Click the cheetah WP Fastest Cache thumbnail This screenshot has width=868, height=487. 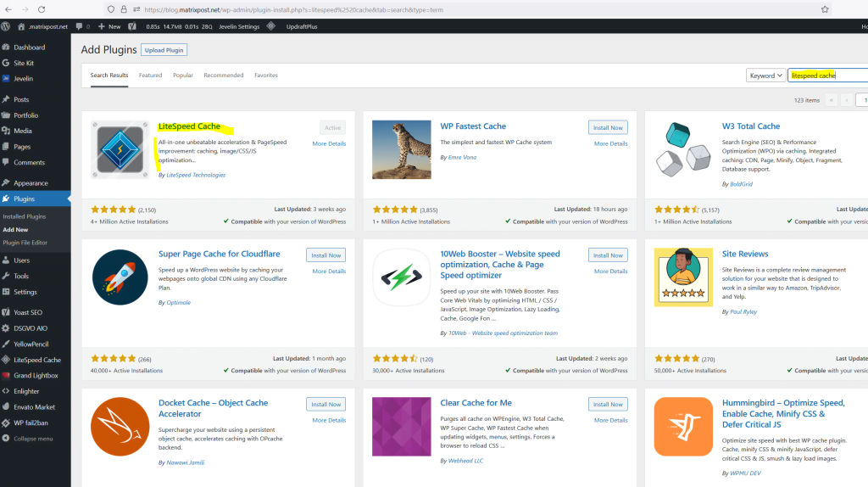click(401, 149)
